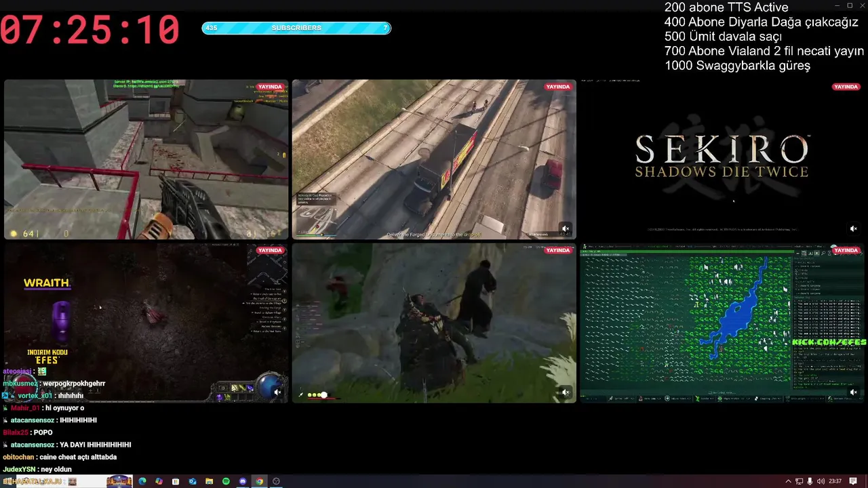Open the GTA highway truck stream
The image size is (868, 488).
tap(434, 159)
